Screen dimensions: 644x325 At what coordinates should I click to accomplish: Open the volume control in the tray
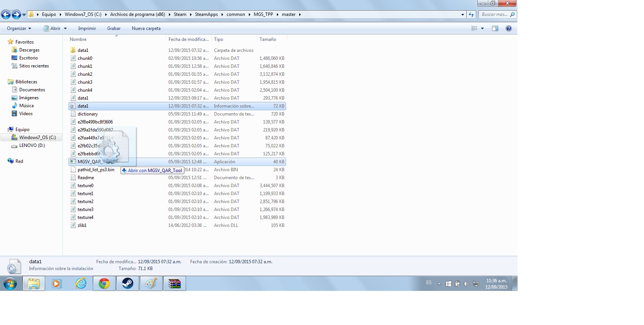tap(466, 283)
